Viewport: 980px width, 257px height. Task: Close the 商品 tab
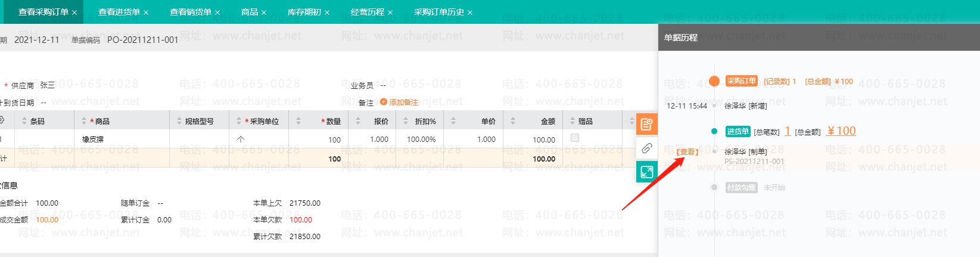coord(264,13)
